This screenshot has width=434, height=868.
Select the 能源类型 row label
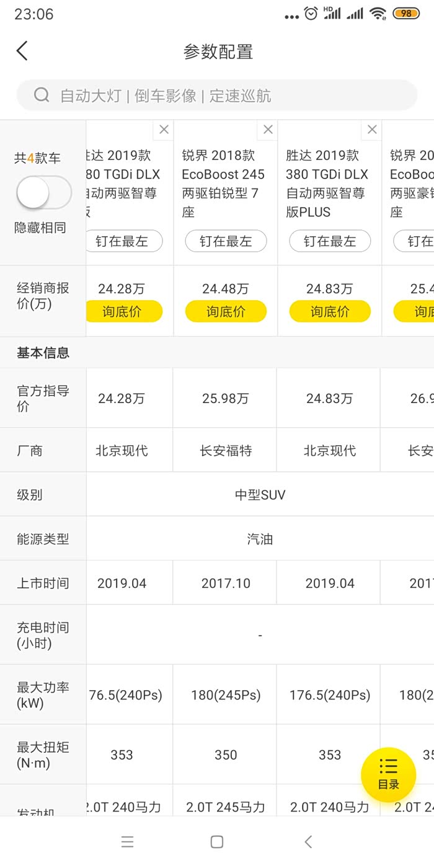(43, 539)
